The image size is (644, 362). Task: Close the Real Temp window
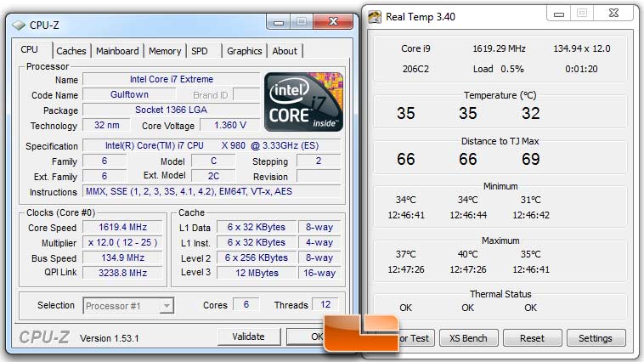(x=613, y=14)
